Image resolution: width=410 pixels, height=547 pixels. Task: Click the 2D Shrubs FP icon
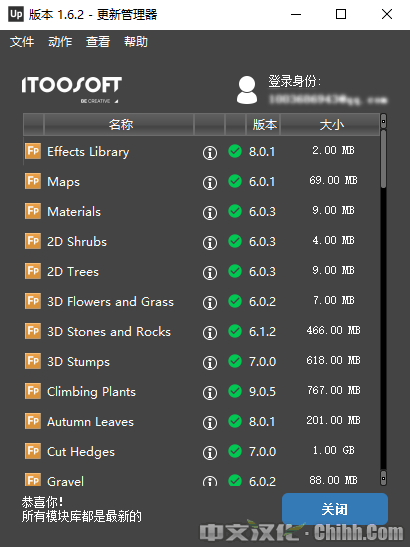click(x=33, y=241)
